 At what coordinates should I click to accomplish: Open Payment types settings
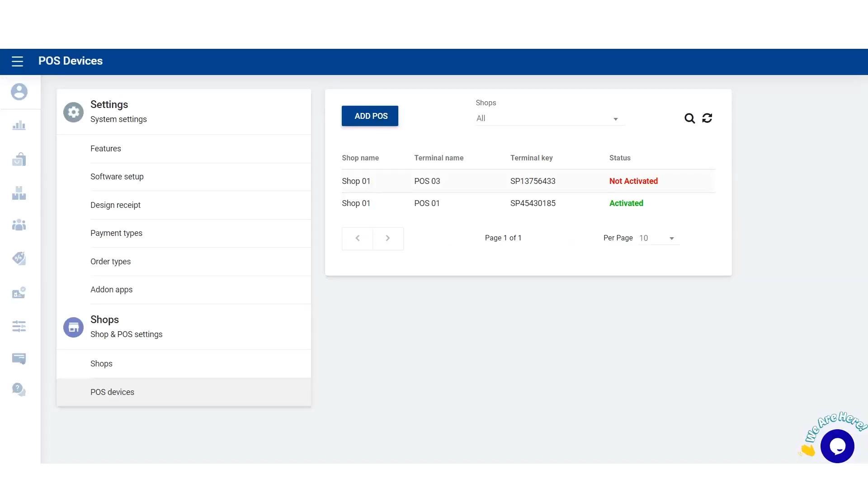[x=116, y=233]
